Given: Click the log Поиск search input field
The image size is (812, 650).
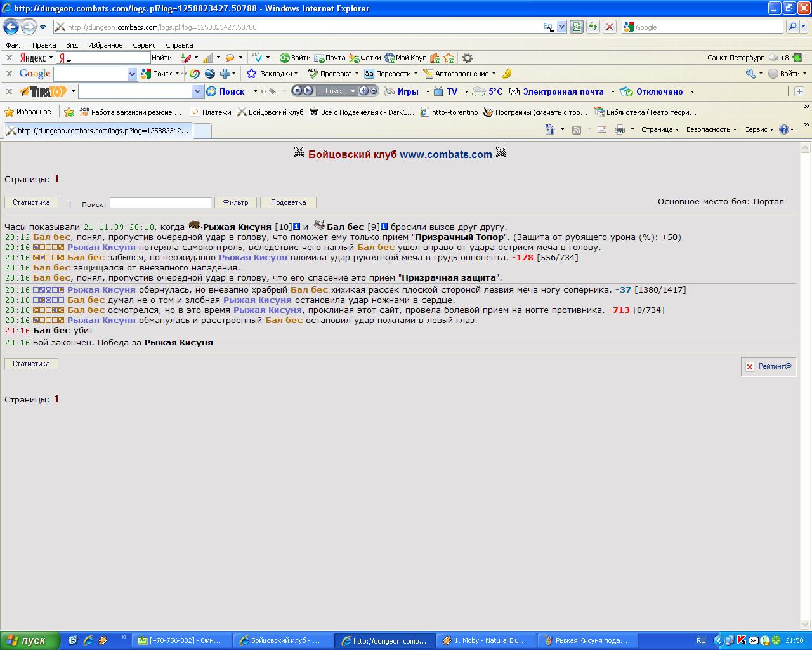Looking at the screenshot, I should pyautogui.click(x=160, y=202).
